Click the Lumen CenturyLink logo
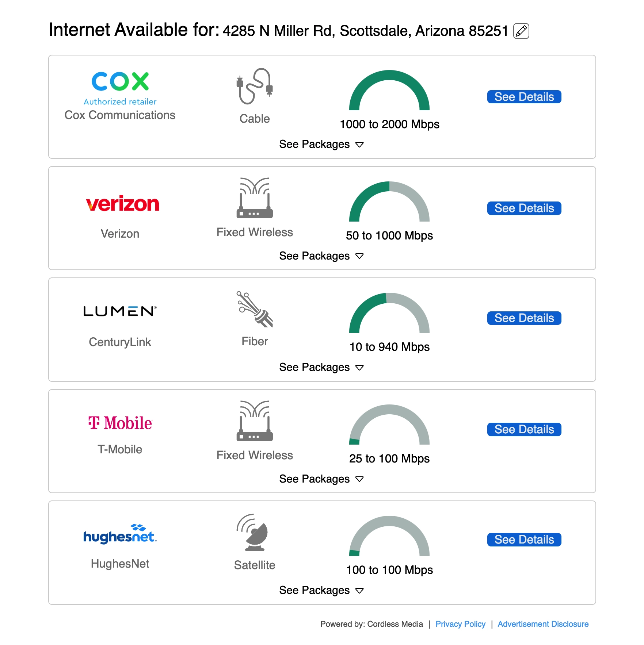644x645 pixels. (x=120, y=311)
